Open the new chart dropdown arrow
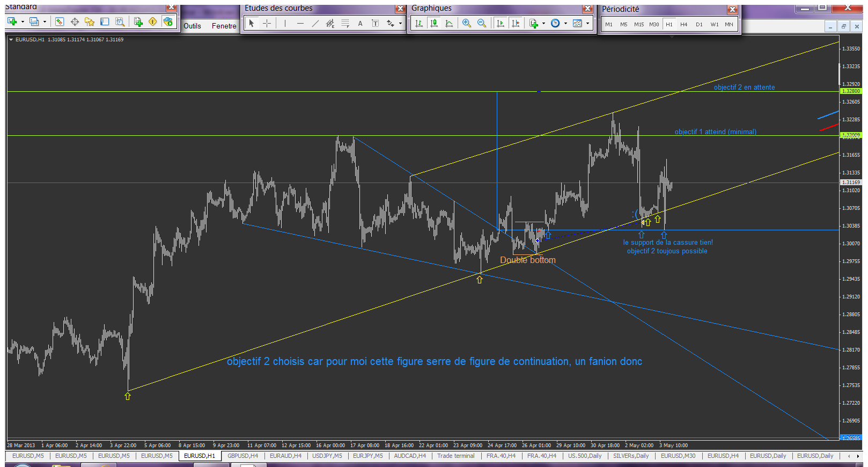The height and width of the screenshot is (467, 868). (x=23, y=22)
